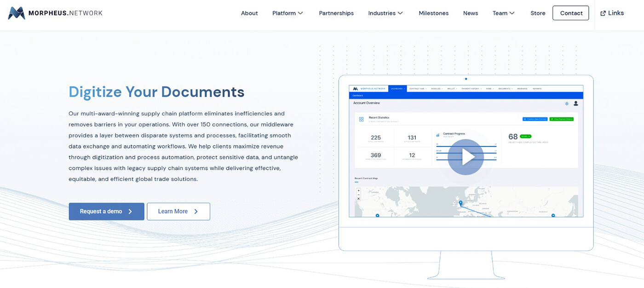Open the Partnerships nav item
The width and height of the screenshot is (644, 288).
pyautogui.click(x=336, y=13)
